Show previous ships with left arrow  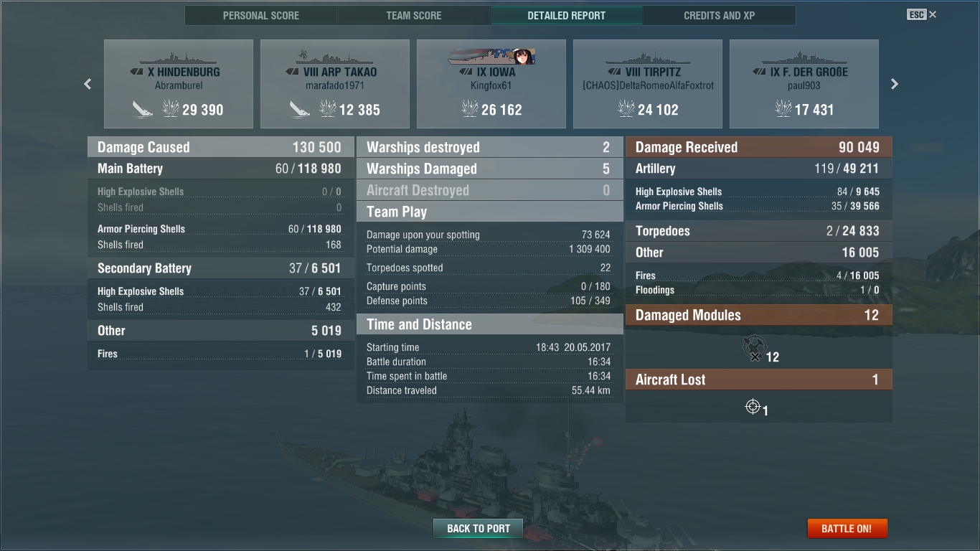(88, 84)
